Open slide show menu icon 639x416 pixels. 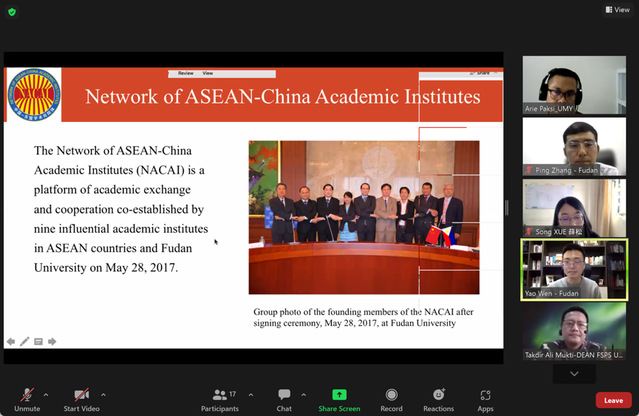click(38, 341)
